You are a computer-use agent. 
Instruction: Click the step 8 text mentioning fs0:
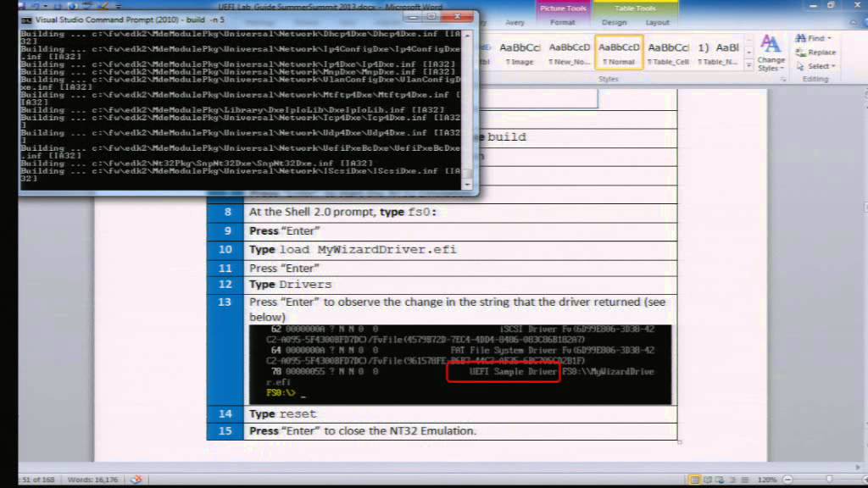(x=342, y=212)
